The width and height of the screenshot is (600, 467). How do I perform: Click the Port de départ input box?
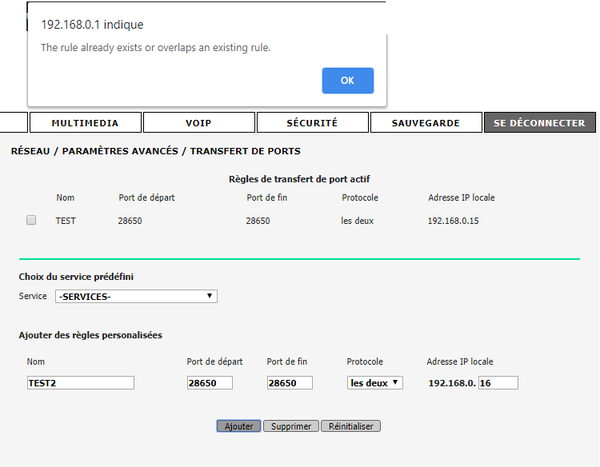pyautogui.click(x=209, y=383)
